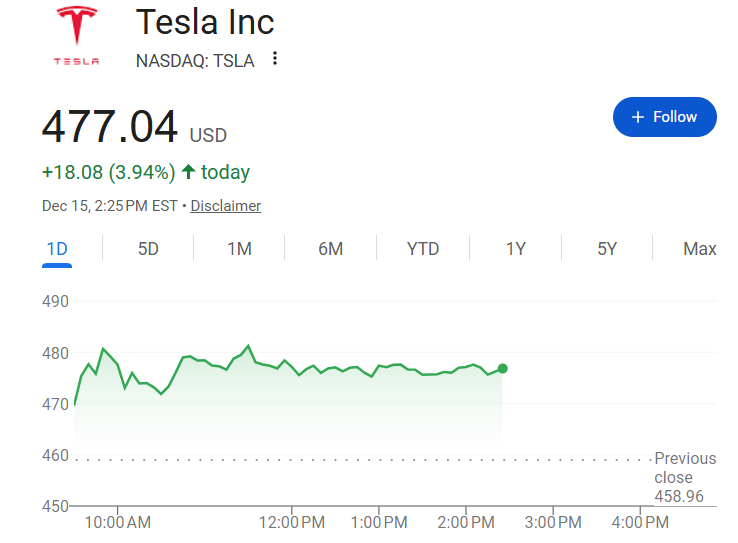Click the Tesla Inc company title

(205, 22)
